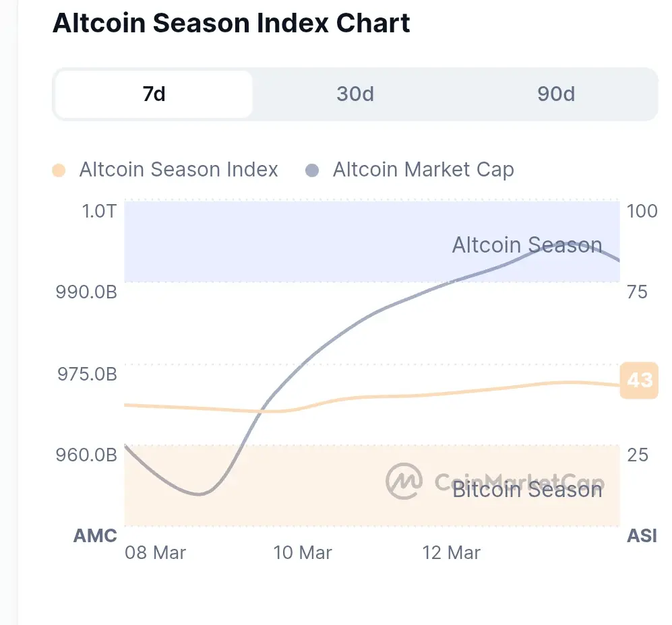
Task: Click the Altcoin Season zone label
Action: (526, 244)
